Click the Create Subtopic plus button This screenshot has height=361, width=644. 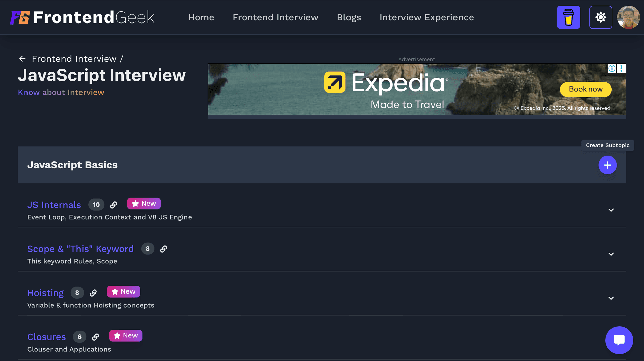(608, 165)
